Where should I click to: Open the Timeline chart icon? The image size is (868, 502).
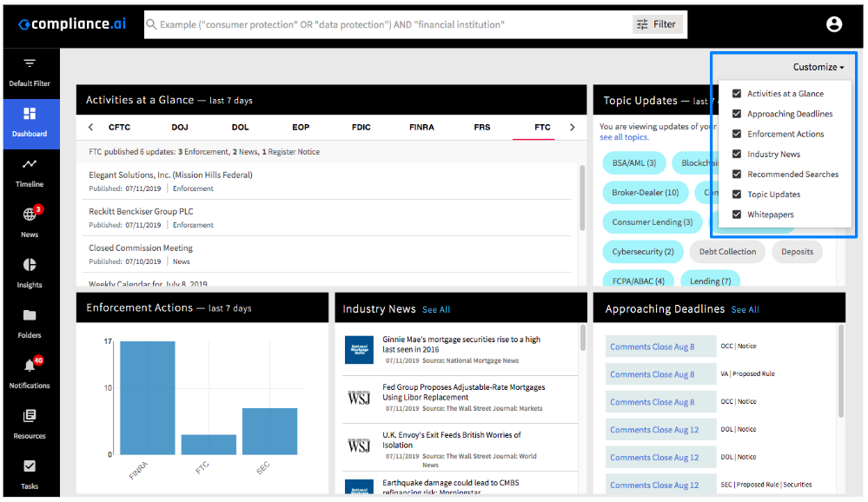[x=30, y=164]
